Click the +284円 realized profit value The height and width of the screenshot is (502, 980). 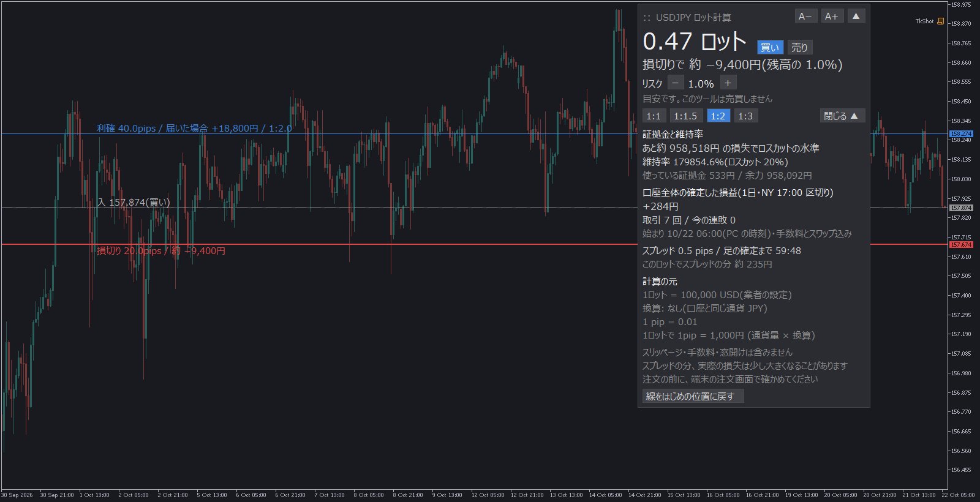(660, 207)
